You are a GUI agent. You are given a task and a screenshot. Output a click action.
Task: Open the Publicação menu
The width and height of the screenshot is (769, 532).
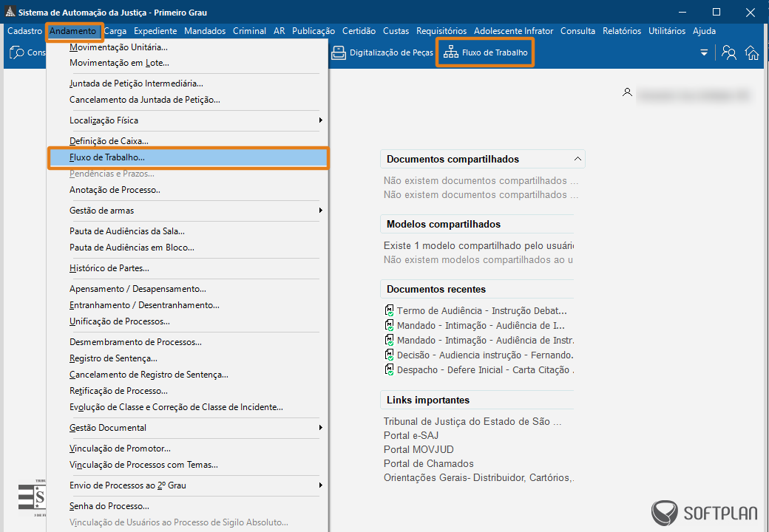click(314, 31)
